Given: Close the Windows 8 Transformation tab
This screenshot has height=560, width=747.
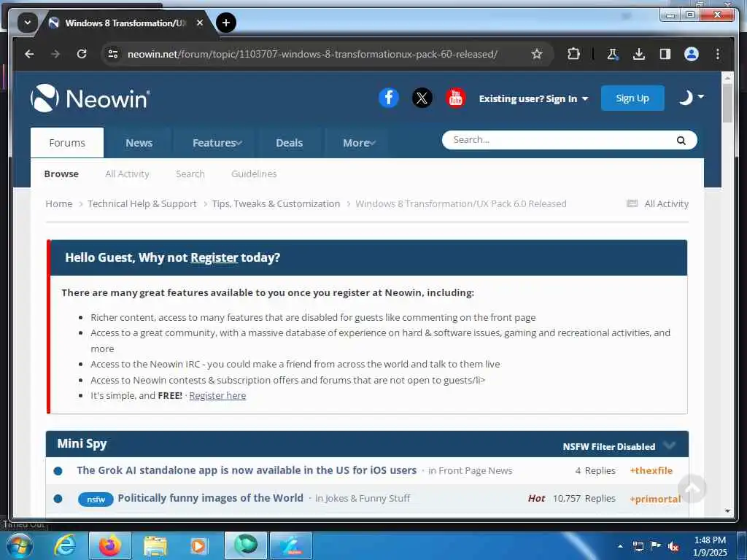Looking at the screenshot, I should click(200, 23).
